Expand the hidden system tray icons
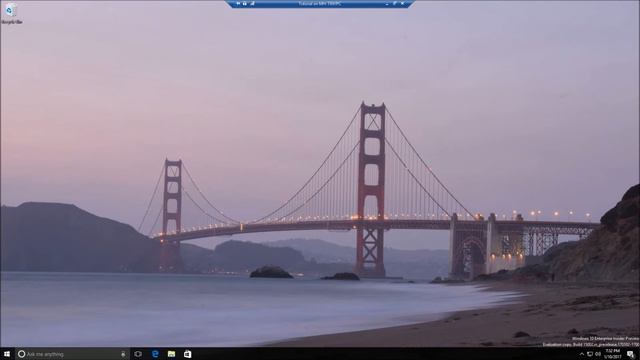The width and height of the screenshot is (640, 360). pos(582,354)
